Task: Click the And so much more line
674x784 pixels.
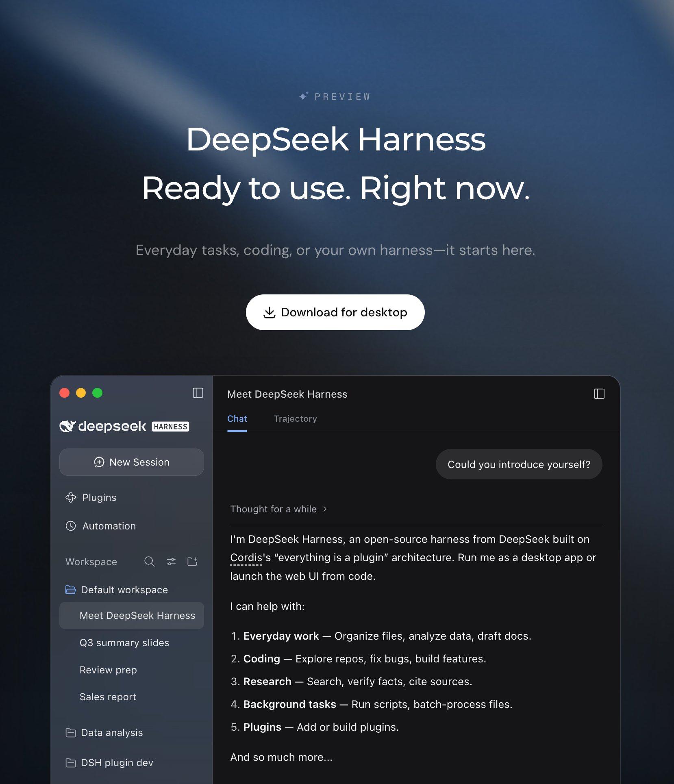Action: coord(281,757)
